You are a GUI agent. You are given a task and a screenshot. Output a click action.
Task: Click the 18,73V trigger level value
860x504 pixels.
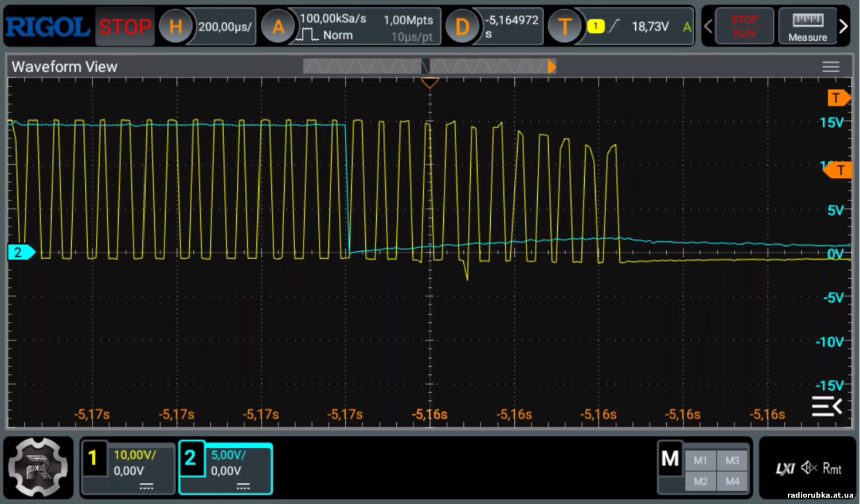650,26
